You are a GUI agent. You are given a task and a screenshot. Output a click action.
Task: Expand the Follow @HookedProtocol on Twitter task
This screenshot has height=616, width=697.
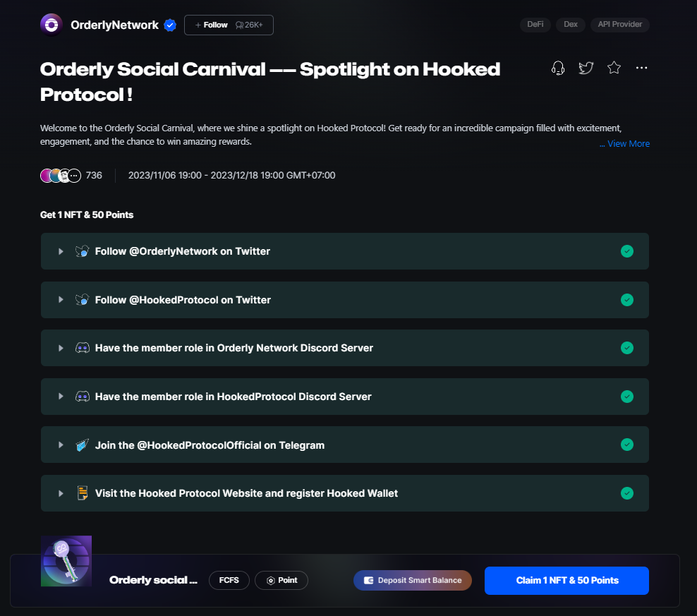pyautogui.click(x=61, y=299)
